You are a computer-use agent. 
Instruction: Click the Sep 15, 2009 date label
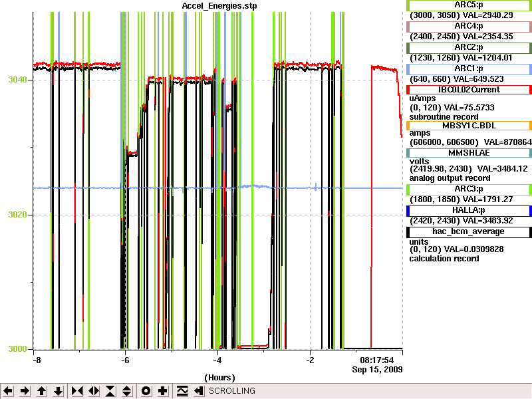[377, 370]
